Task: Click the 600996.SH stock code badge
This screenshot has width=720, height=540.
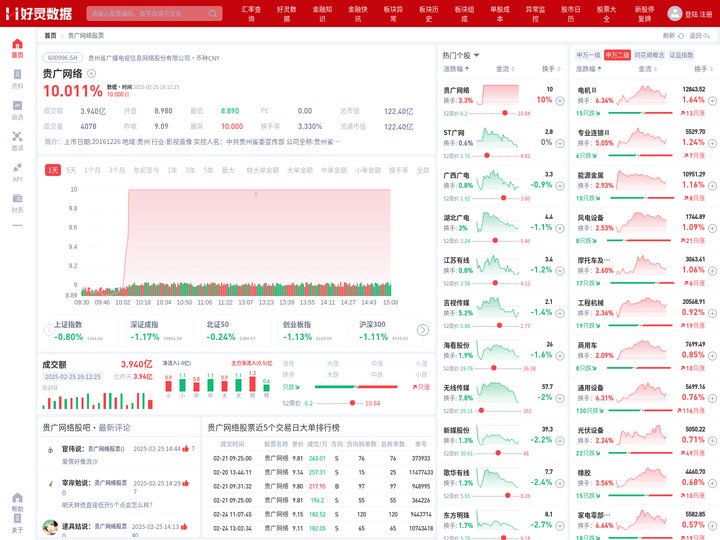Action: point(63,58)
